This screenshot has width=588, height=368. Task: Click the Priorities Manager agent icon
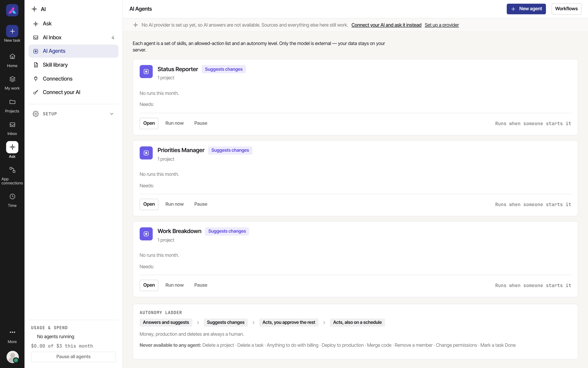146,153
